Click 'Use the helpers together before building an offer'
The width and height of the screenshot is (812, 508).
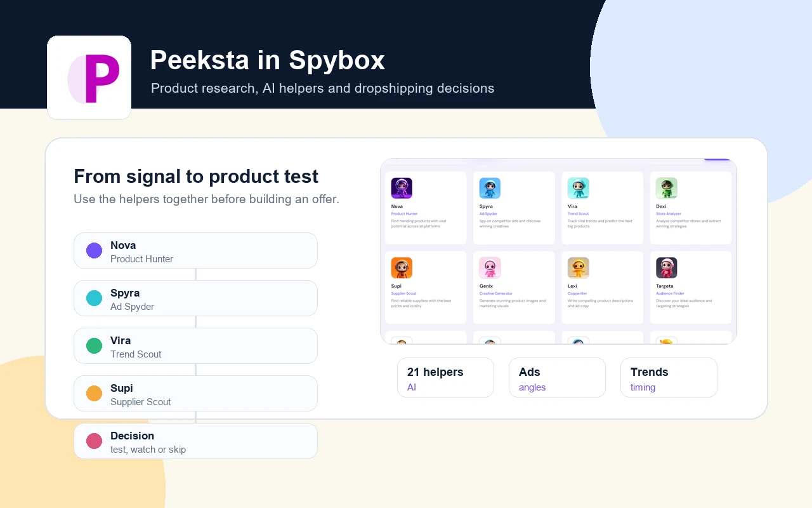tap(206, 199)
